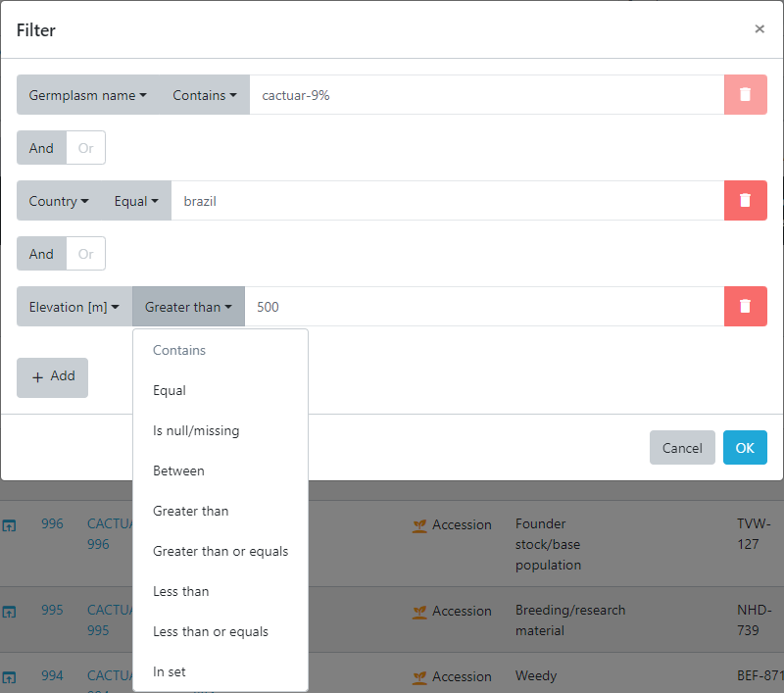
Task: Choose Between from the comparator list
Action: (x=178, y=470)
